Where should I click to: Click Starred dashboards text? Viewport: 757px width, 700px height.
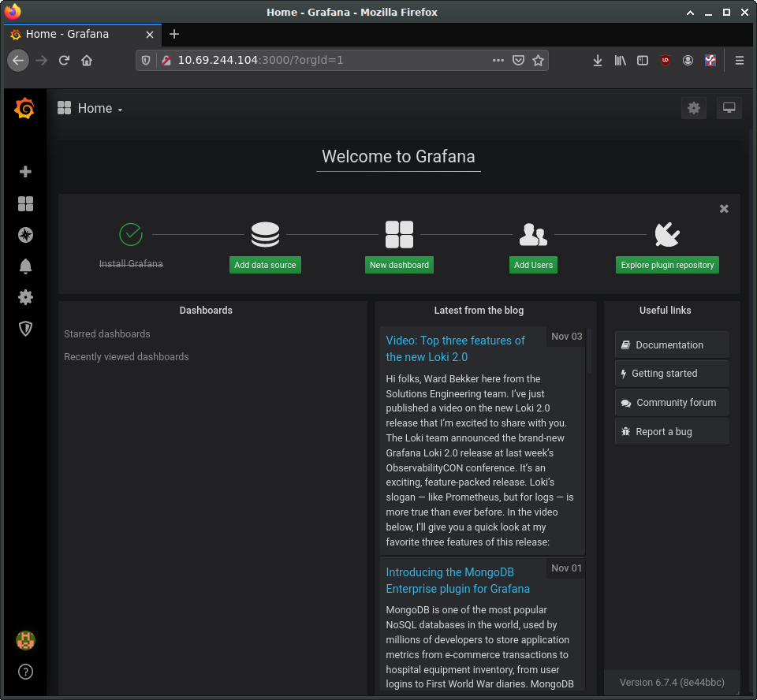(107, 334)
